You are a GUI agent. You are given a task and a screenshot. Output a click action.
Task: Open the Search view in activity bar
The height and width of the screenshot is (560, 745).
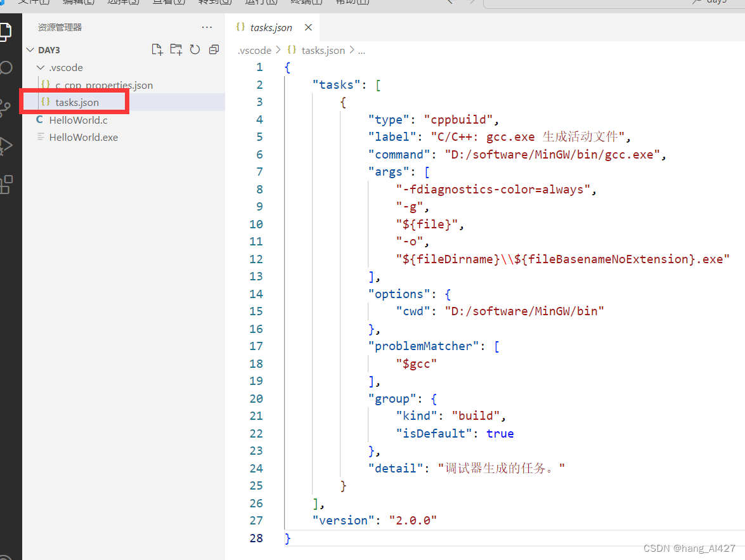click(6, 68)
